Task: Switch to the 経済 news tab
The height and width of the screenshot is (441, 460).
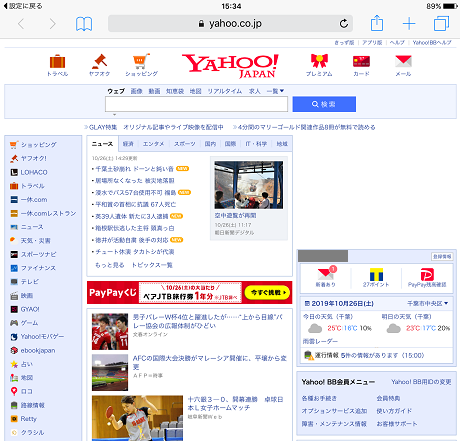Action: click(128, 144)
